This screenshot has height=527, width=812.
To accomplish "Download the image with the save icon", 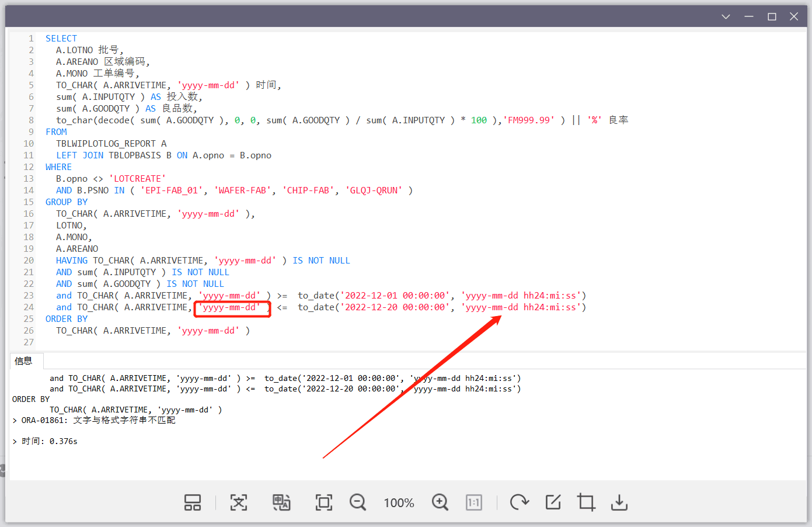I will pyautogui.click(x=619, y=502).
